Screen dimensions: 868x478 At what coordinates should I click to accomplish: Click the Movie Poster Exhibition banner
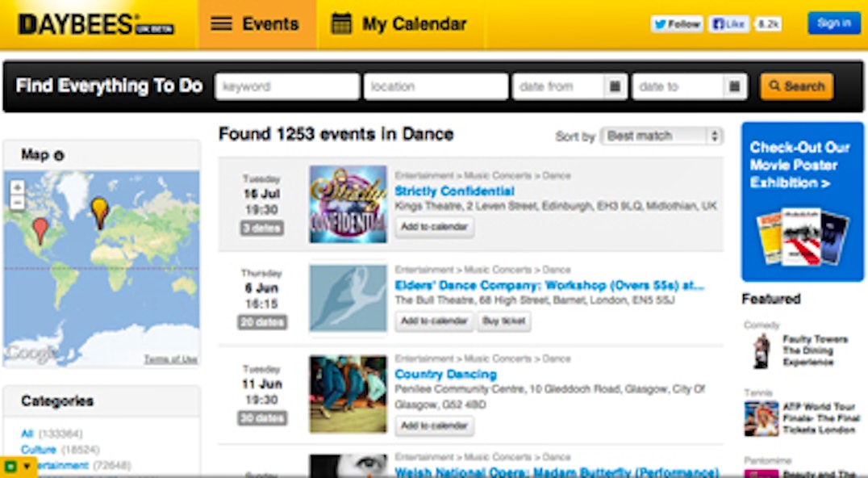(x=802, y=202)
